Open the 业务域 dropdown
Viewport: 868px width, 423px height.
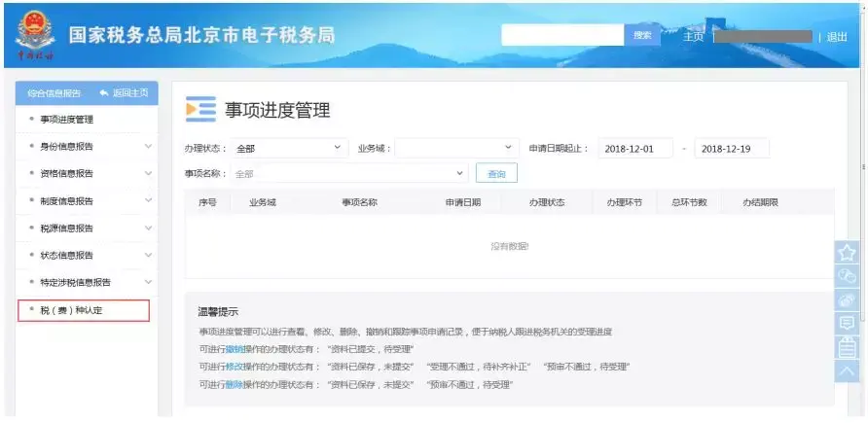456,148
